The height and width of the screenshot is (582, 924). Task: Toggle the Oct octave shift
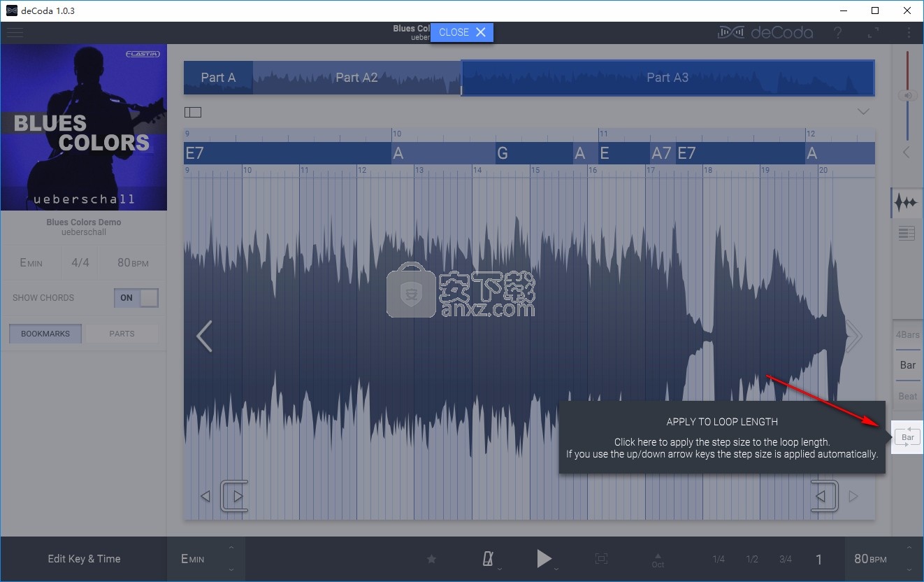[x=657, y=560]
